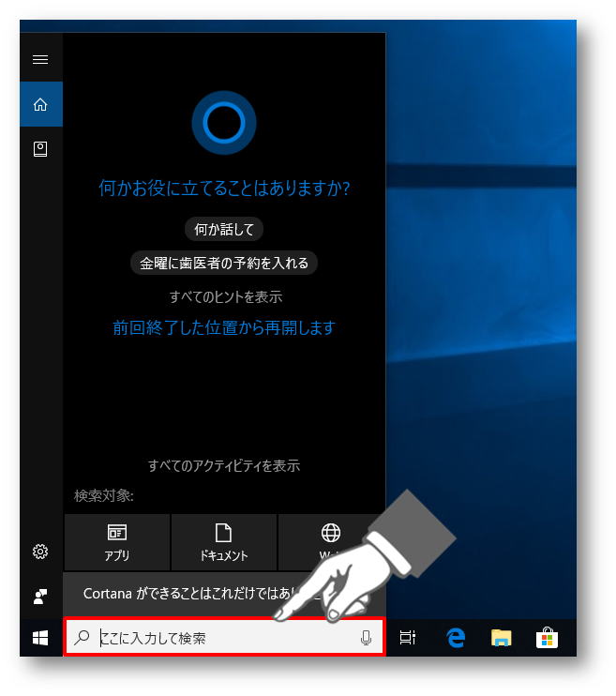Click 金曜に歯医者の予約を入れる suggestion
The image size is (616, 696).
point(224,263)
